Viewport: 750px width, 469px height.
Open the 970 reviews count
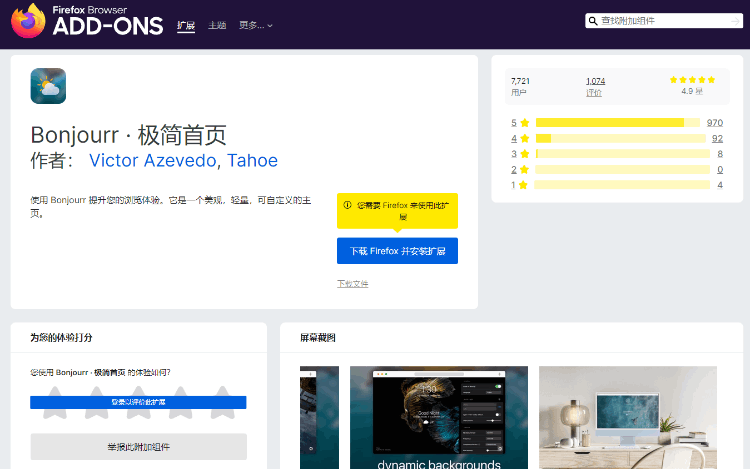tap(715, 123)
